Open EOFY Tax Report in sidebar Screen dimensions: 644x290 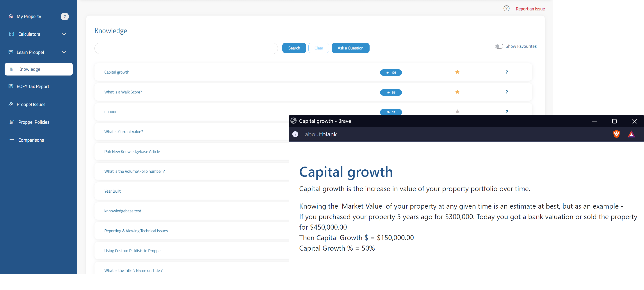pos(33,86)
